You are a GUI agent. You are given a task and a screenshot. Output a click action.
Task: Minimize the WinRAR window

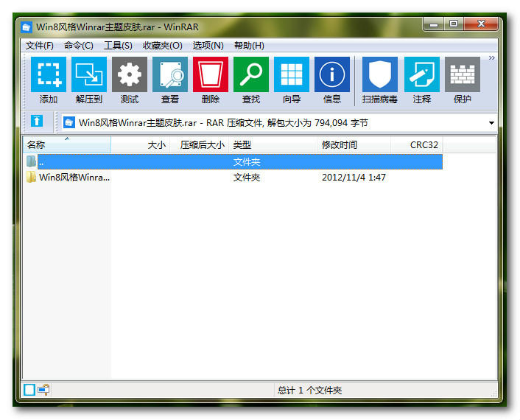click(433, 24)
